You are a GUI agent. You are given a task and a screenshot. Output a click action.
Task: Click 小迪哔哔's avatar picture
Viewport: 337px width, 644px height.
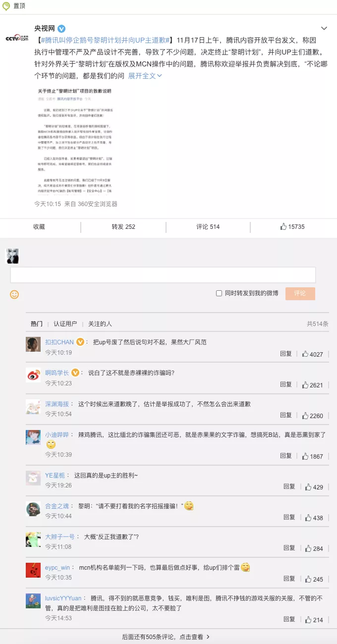coord(33,437)
